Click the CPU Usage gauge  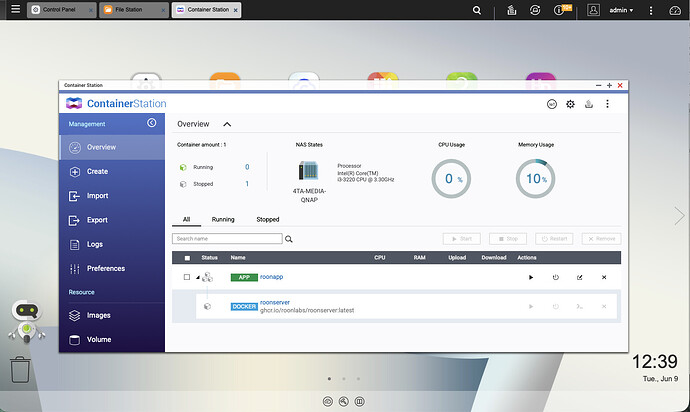(451, 178)
